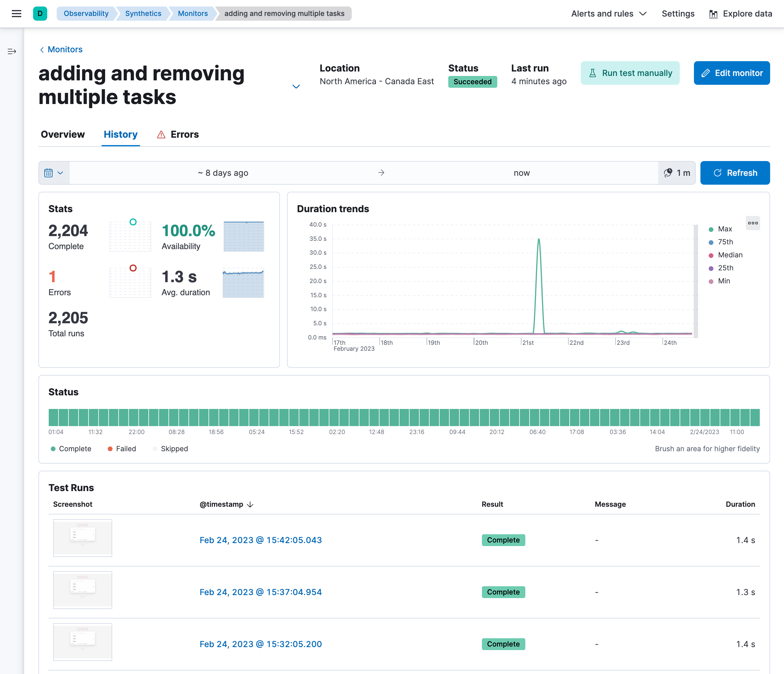784x674 pixels.
Task: Open the Explore data chart icon
Action: [x=713, y=14]
